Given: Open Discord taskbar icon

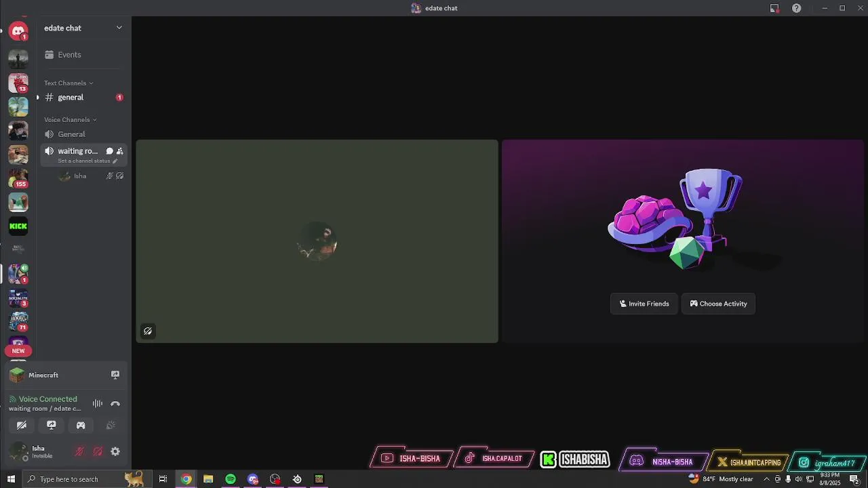Looking at the screenshot, I should [x=253, y=479].
